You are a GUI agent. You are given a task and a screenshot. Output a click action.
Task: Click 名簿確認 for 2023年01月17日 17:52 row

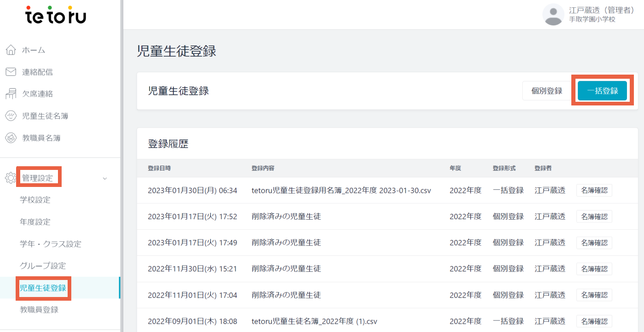pyautogui.click(x=594, y=216)
